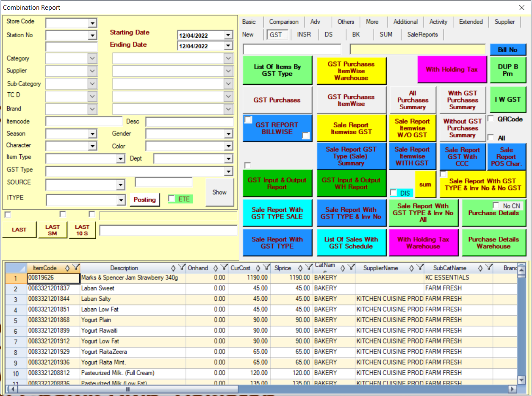532x396 pixels.
Task: Select row header number 10 in grid
Action: pyautogui.click(x=16, y=373)
